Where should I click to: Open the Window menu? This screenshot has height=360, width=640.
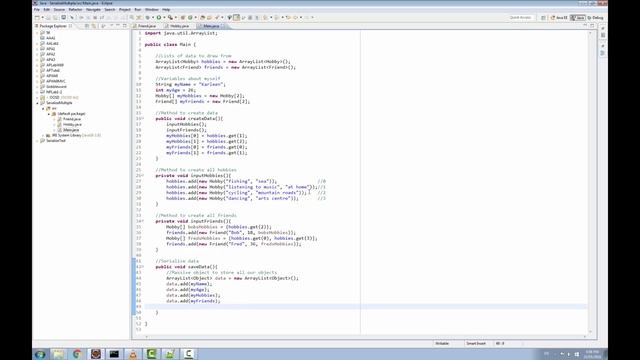click(152, 9)
